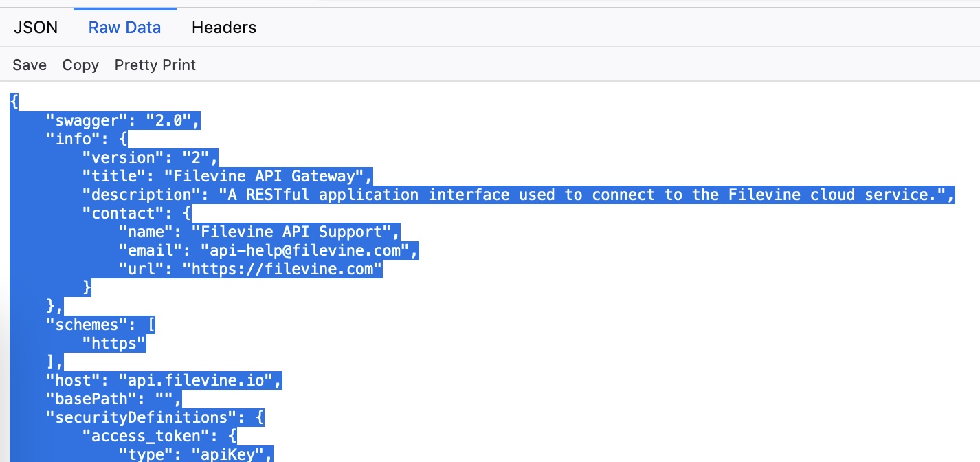Click the "version": "2" line
Viewport: 980px width, 462px height.
(151, 158)
